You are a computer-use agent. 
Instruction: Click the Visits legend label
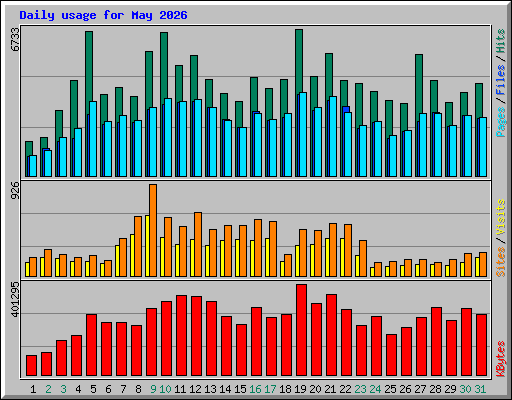tap(501, 217)
